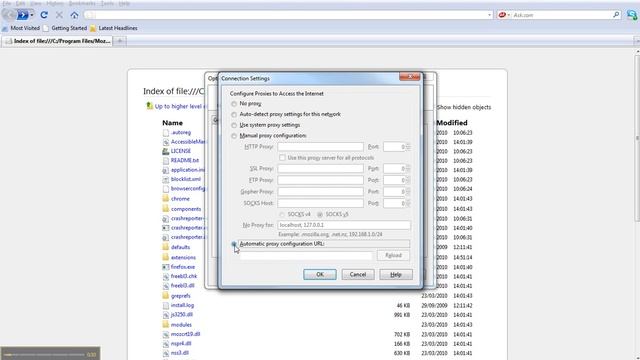Click the Ask.com search engine icon

click(x=502, y=15)
